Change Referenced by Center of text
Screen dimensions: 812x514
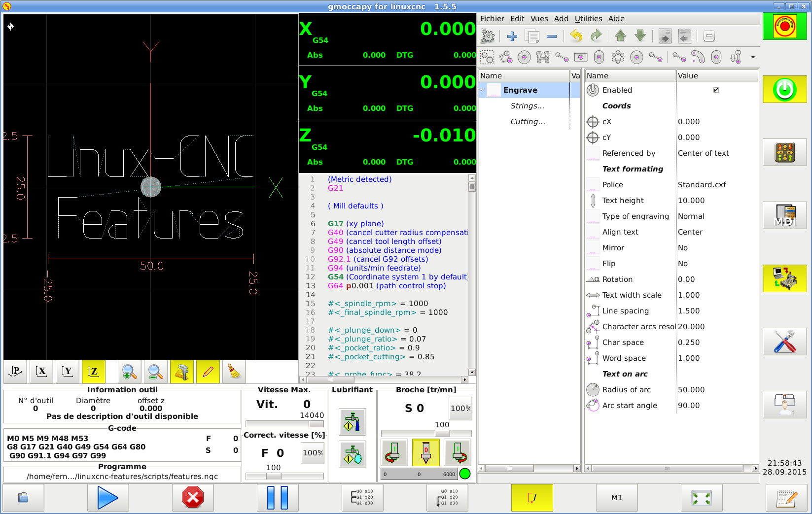pyautogui.click(x=717, y=153)
